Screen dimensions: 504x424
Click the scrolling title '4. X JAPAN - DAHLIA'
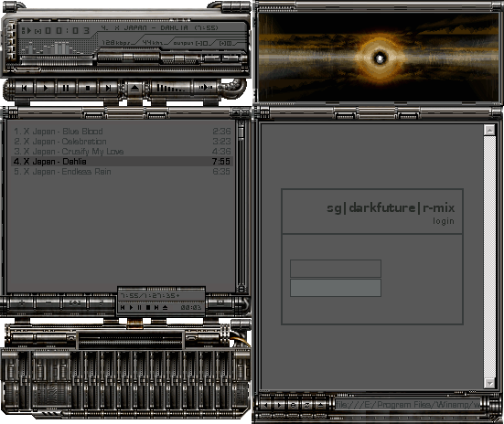145,28
